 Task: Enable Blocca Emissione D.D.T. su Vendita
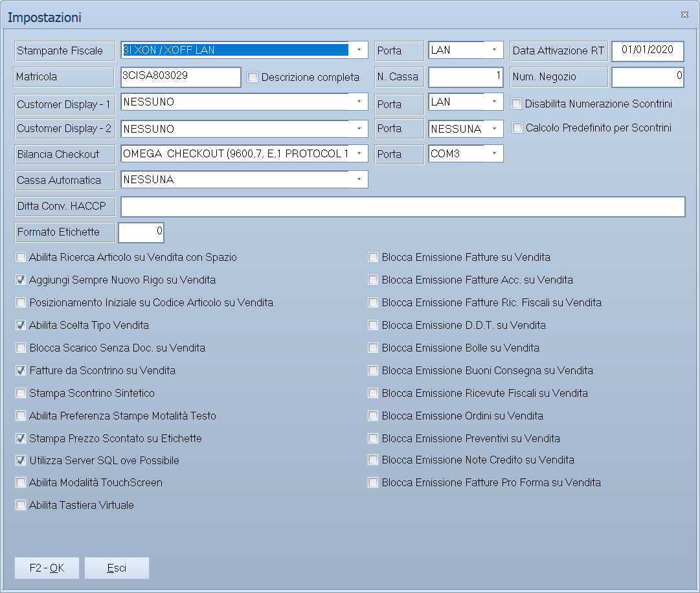pos(373,325)
